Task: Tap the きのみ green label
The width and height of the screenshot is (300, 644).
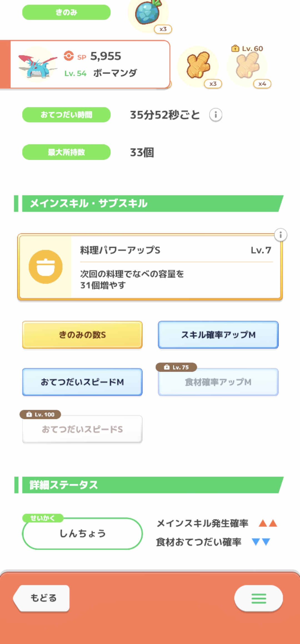Action: tap(66, 12)
